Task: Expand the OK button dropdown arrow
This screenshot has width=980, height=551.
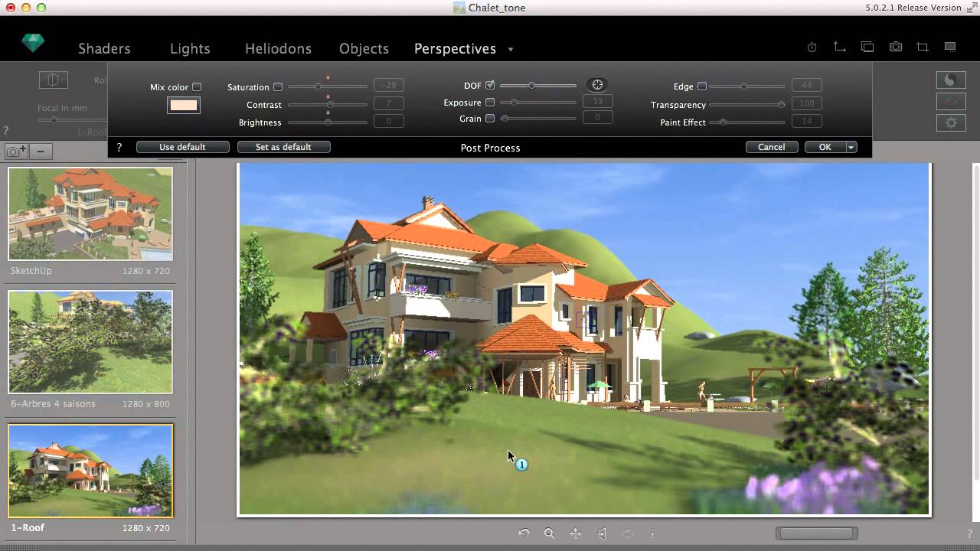Action: click(x=851, y=147)
